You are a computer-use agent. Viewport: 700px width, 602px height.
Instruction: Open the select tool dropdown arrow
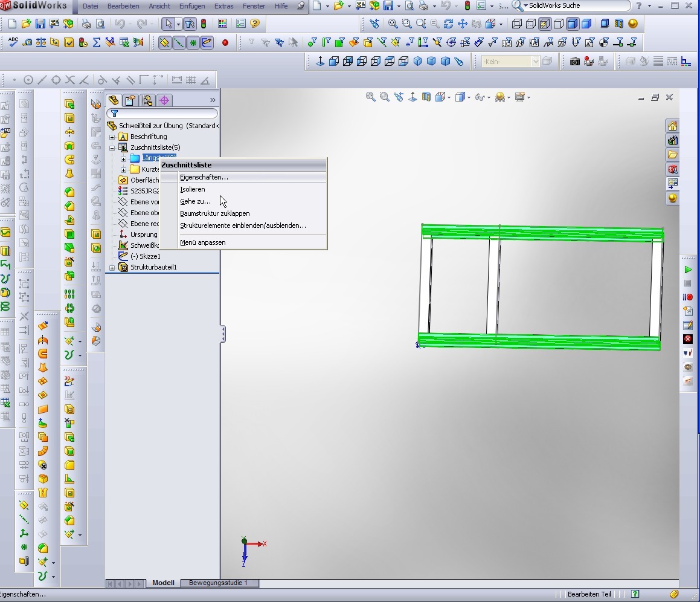[x=178, y=24]
